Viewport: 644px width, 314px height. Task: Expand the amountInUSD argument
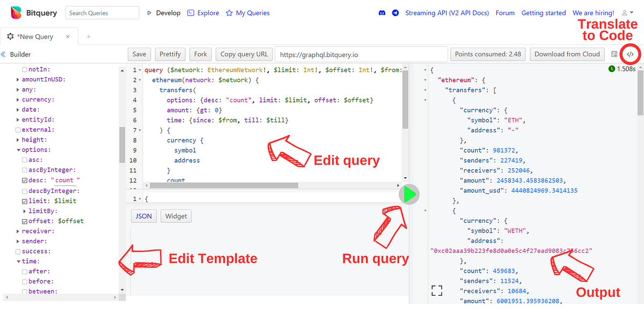[18, 79]
